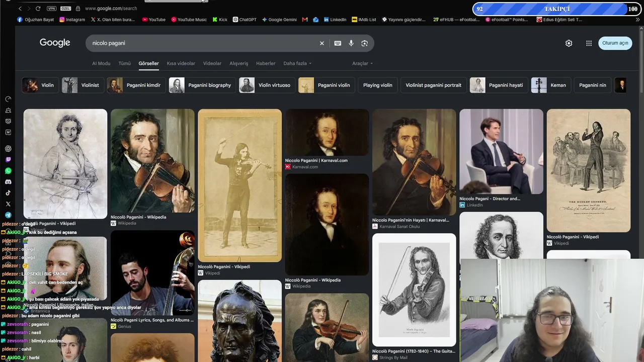Search by image with Google Lens

pyautogui.click(x=365, y=43)
